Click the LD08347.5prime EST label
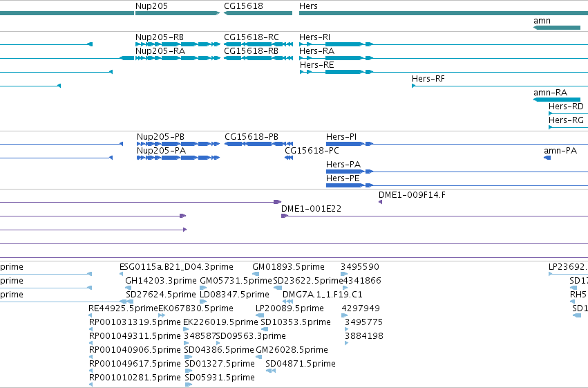This screenshot has height=388, width=588. coord(234,295)
